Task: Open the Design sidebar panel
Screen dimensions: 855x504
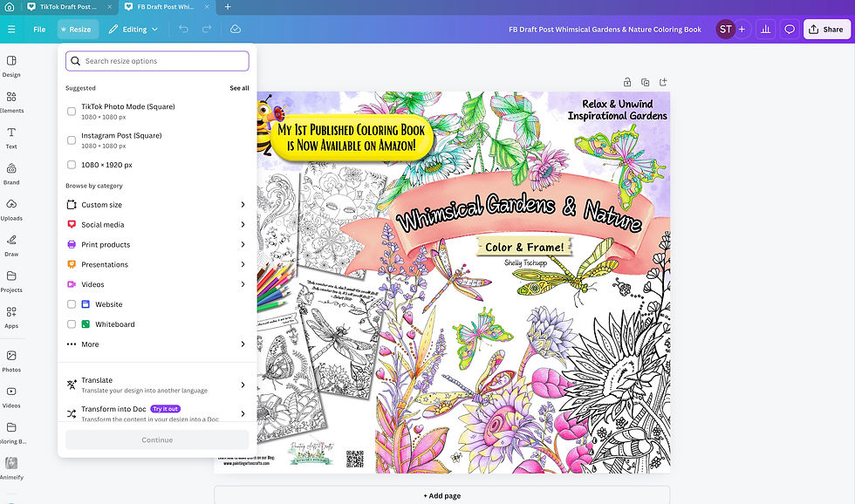Action: pyautogui.click(x=10, y=66)
